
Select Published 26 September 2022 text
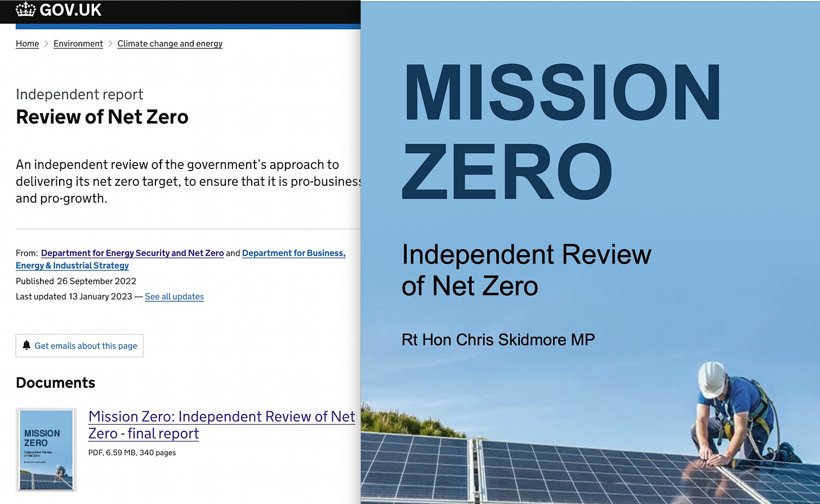(x=76, y=281)
